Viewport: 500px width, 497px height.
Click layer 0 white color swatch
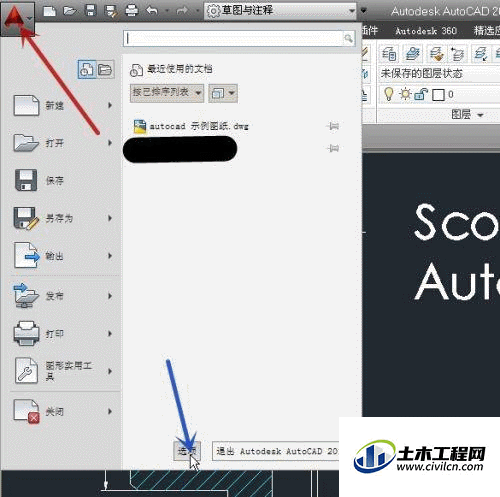(x=438, y=95)
